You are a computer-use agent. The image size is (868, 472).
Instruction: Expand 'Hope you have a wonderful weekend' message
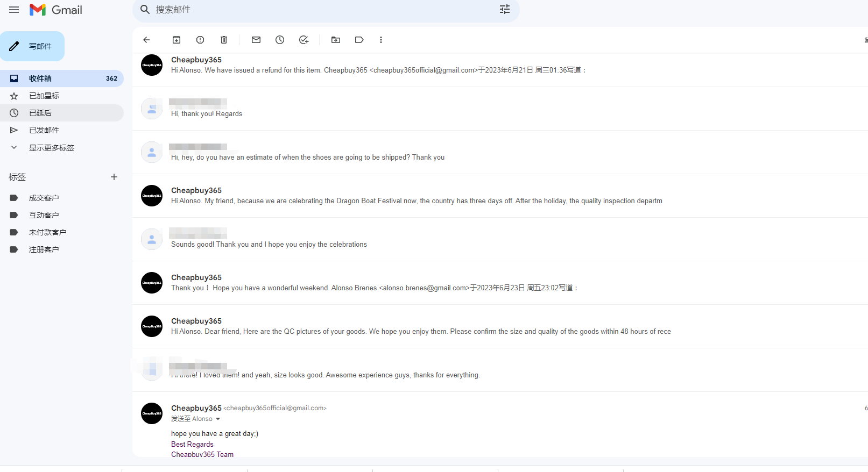500,283
